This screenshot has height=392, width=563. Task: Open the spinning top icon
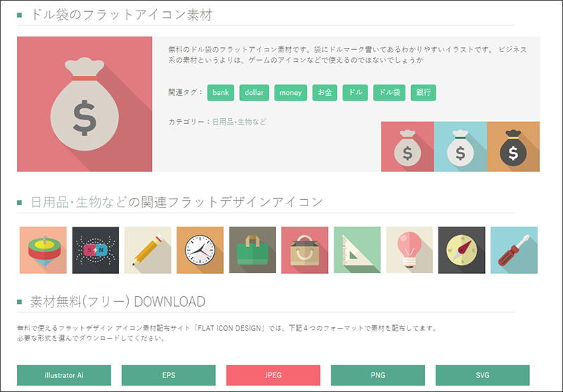[x=43, y=250]
